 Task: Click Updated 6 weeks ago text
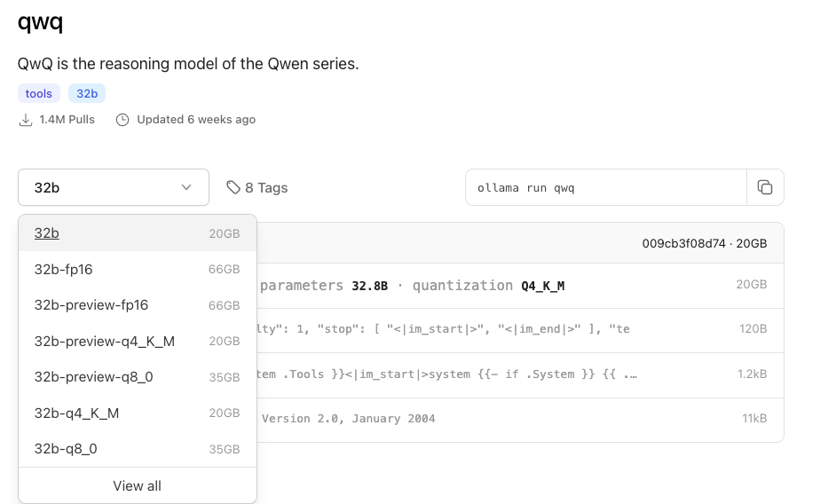[196, 120]
